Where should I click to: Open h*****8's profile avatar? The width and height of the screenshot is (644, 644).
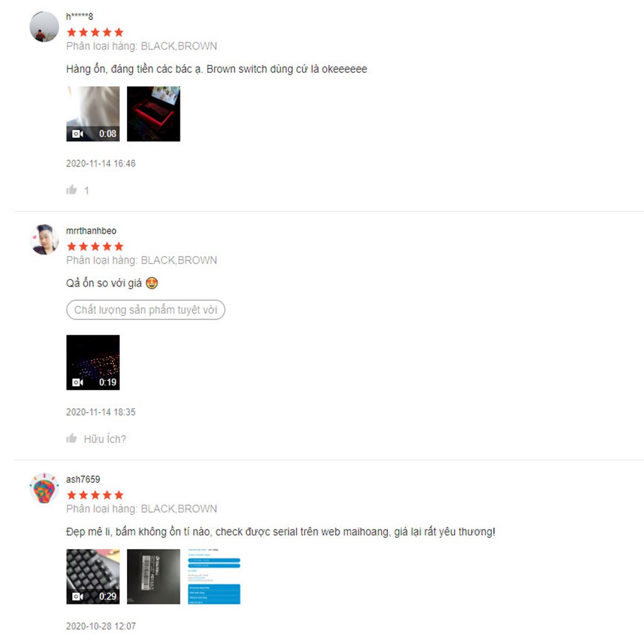(x=44, y=26)
